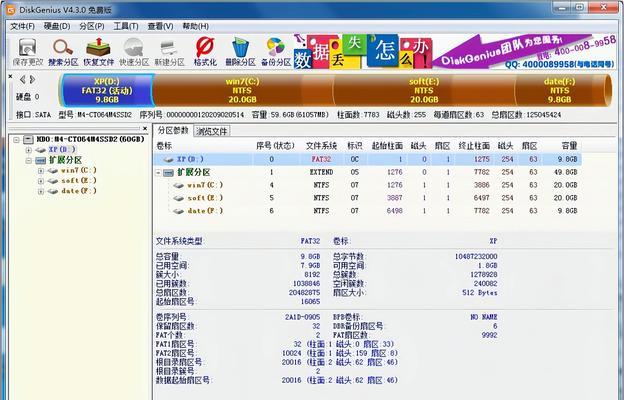Open the 分区(P) menu
This screenshot has height=400, width=624.
pos(92,26)
